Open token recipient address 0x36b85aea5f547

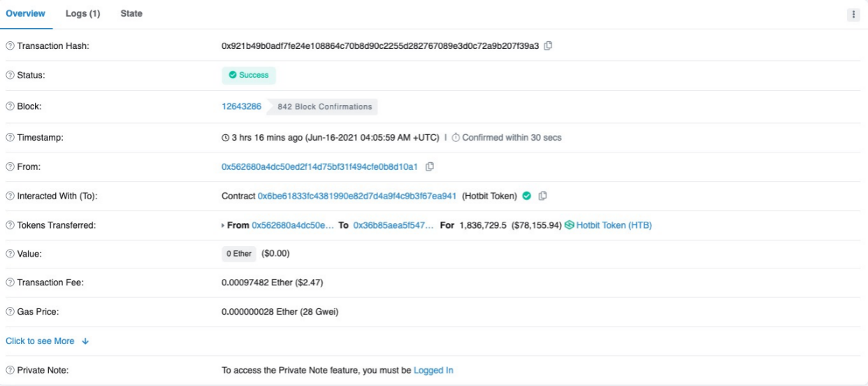393,225
